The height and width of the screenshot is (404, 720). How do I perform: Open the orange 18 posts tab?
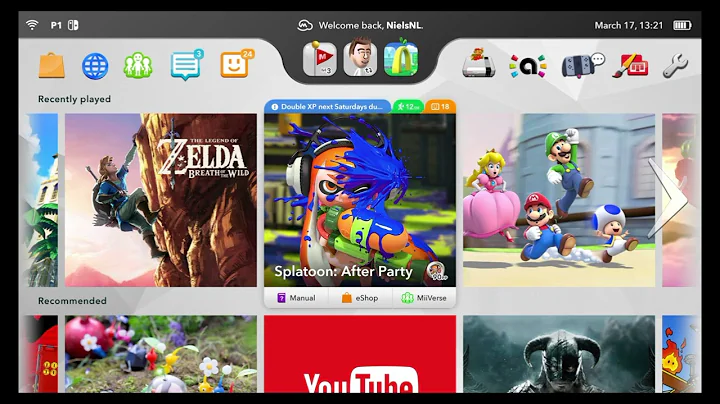(440, 107)
